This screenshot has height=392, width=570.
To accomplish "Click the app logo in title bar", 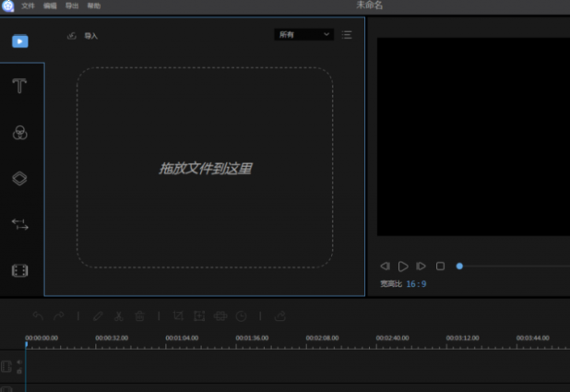I will pyautogui.click(x=7, y=6).
